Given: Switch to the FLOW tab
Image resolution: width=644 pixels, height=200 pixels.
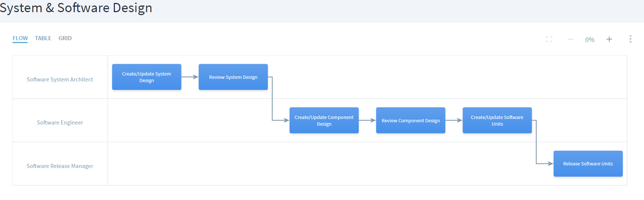Looking at the screenshot, I should tap(20, 38).
